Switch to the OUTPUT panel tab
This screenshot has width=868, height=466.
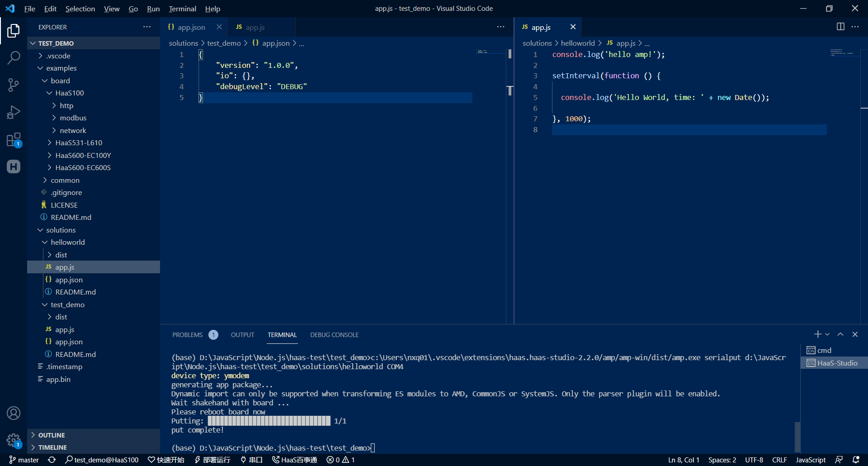[x=242, y=335]
